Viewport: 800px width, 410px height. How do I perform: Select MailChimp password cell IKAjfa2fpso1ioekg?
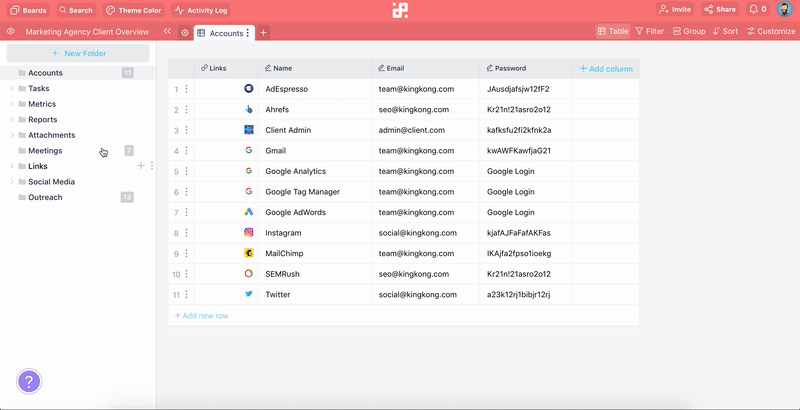[x=526, y=253]
